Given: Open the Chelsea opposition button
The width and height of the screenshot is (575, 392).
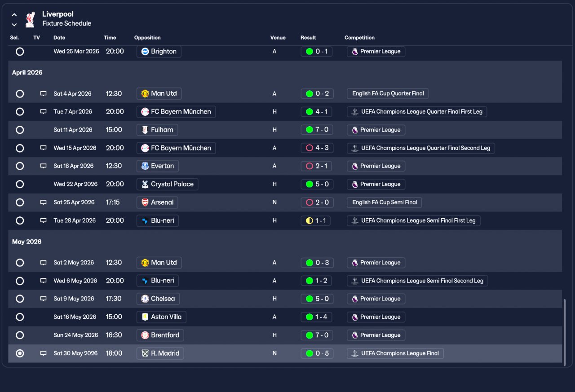Looking at the screenshot, I should tap(158, 299).
